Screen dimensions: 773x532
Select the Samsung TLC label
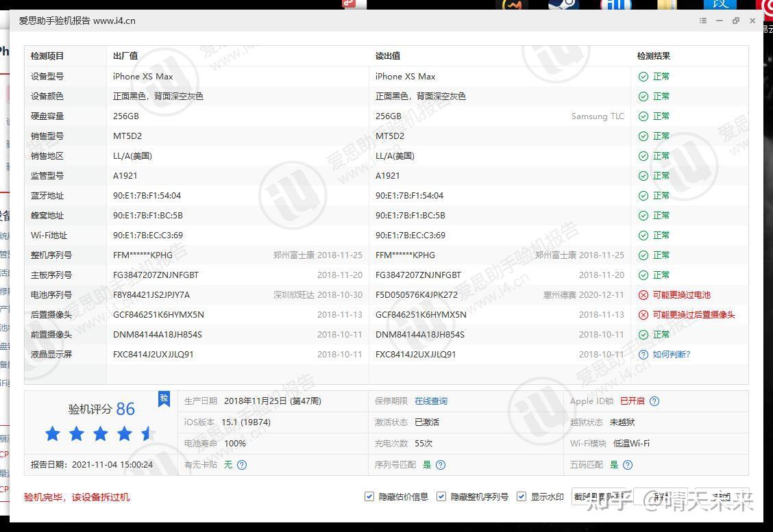click(598, 116)
